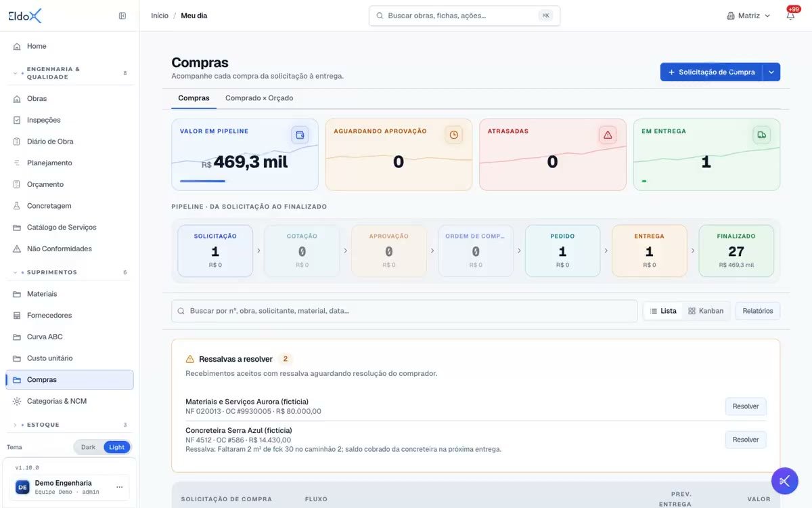Click truck icon on Em Entrega card

pos(762,135)
